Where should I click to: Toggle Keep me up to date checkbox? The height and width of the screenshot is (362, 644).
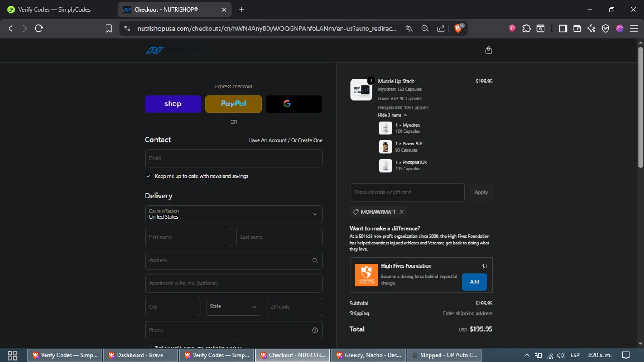click(148, 176)
